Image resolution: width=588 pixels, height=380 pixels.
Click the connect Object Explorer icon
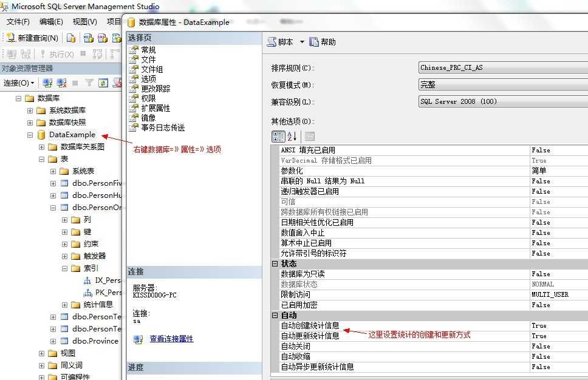tap(47, 83)
